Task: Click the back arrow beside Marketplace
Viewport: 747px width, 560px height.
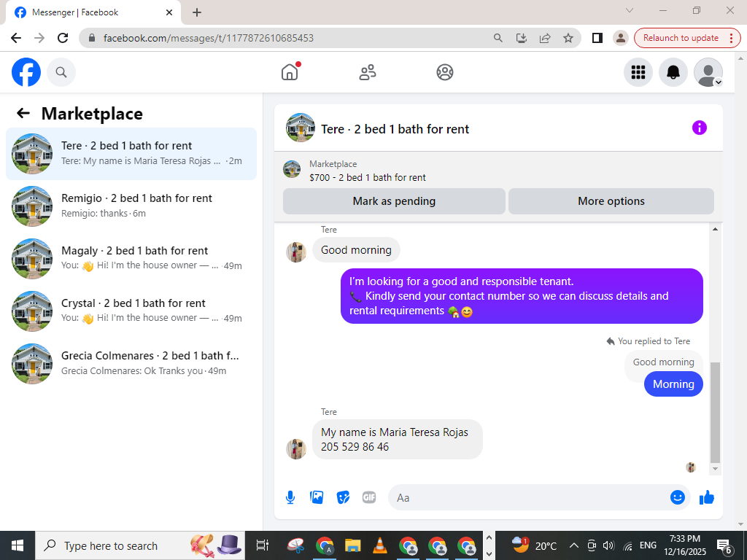Action: coord(23,113)
